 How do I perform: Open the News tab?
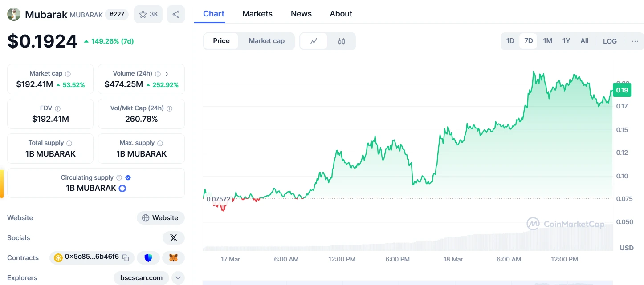pos(301,14)
